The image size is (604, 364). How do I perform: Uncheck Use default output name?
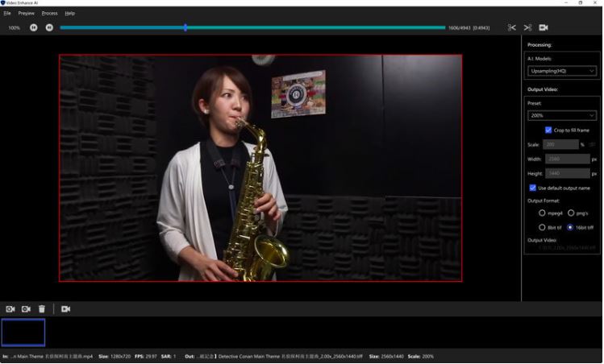(x=532, y=188)
